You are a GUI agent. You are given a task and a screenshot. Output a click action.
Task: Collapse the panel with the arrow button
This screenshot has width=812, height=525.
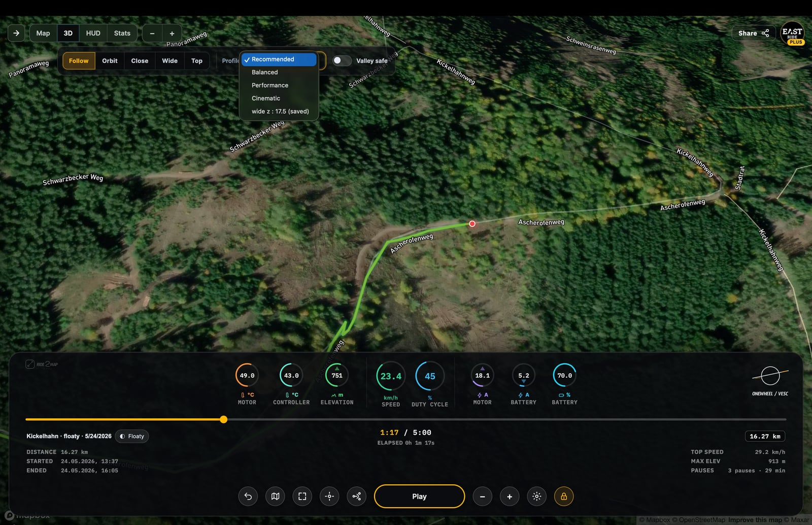pyautogui.click(x=16, y=33)
